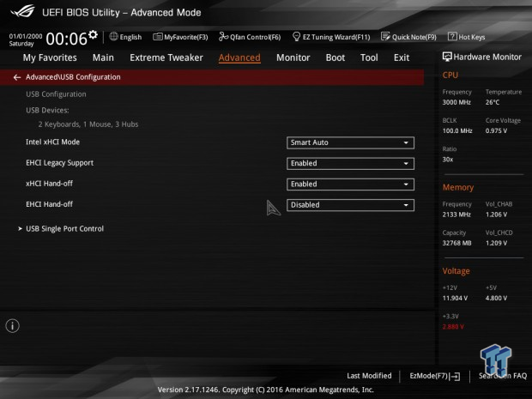Open Hot Keys label
The image size is (532, 399).
click(472, 37)
